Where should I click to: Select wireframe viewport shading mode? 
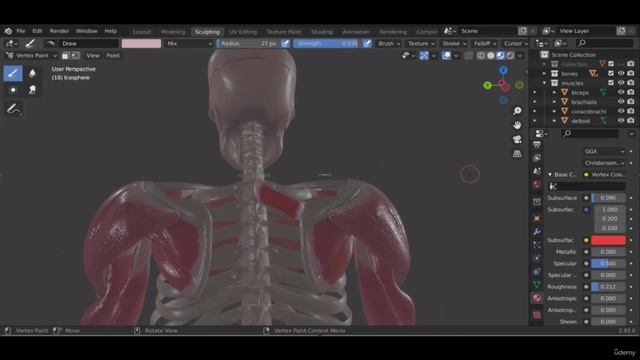(481, 56)
